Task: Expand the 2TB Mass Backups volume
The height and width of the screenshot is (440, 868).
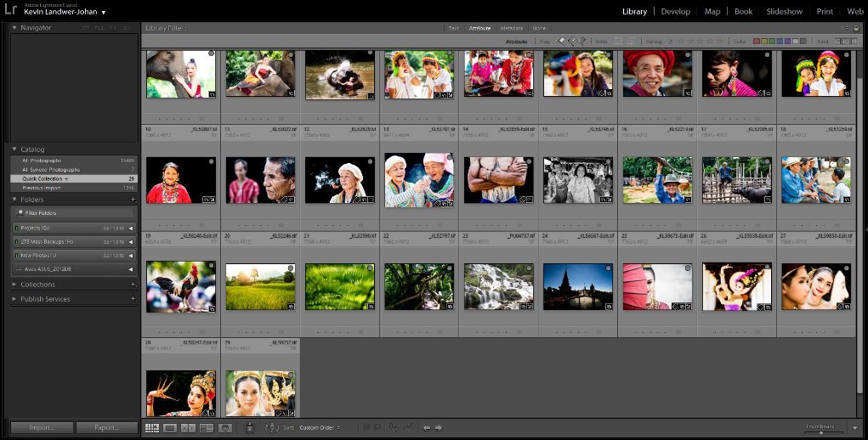Action: pyautogui.click(x=131, y=241)
